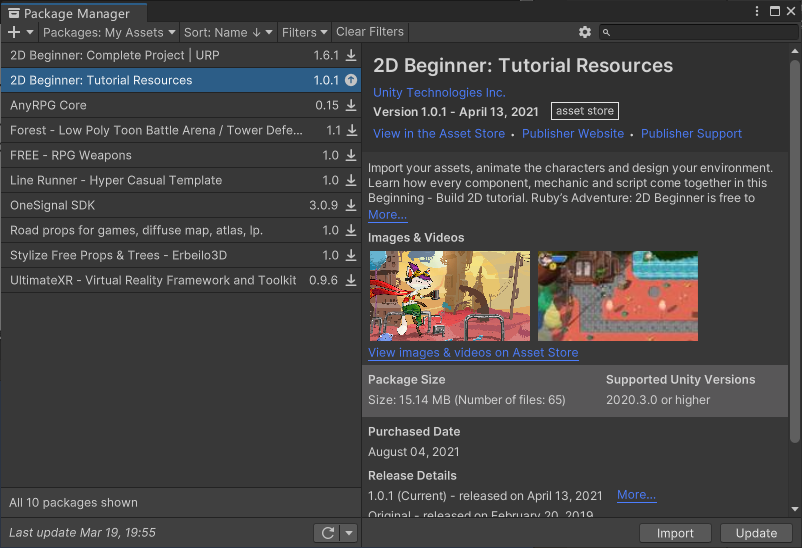Click download icon for Stylize Free Props & Trees
802x548 pixels.
351,255
